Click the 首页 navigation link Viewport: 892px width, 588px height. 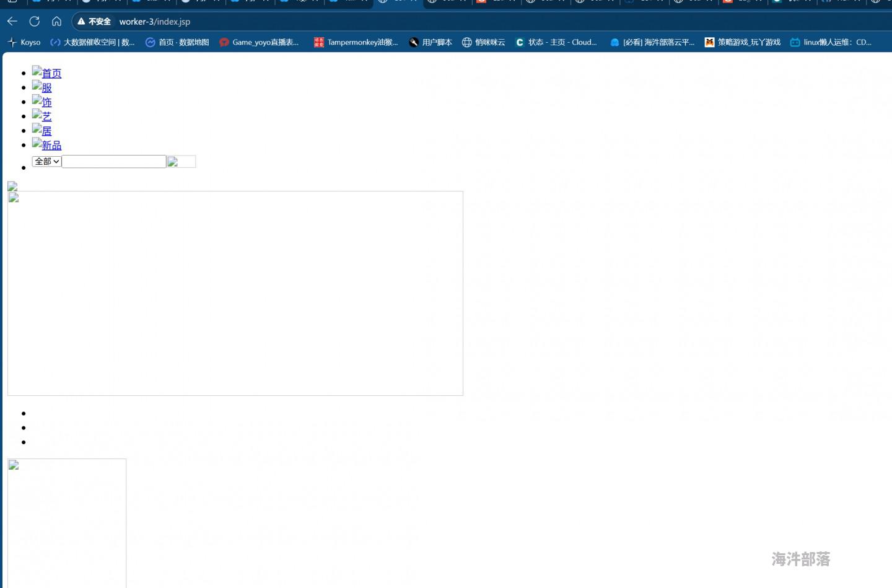46,72
